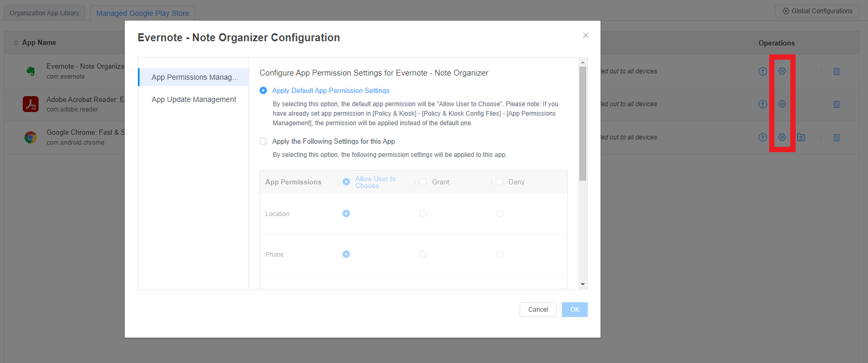The image size is (868, 363).
Task: Click the trash icon in the Evernote row
Action: click(x=836, y=71)
